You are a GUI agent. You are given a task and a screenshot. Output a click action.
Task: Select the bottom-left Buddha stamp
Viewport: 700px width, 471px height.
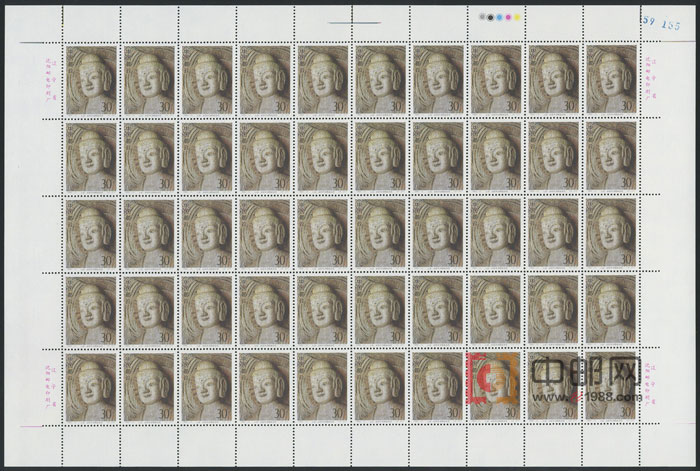tap(91, 387)
